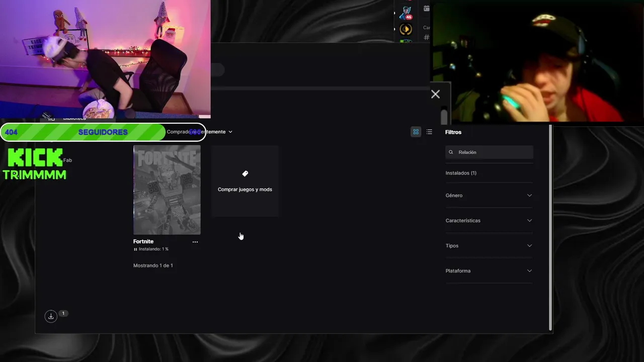This screenshot has height=362, width=644.
Task: Click the Filtros heading text
Action: click(x=453, y=132)
